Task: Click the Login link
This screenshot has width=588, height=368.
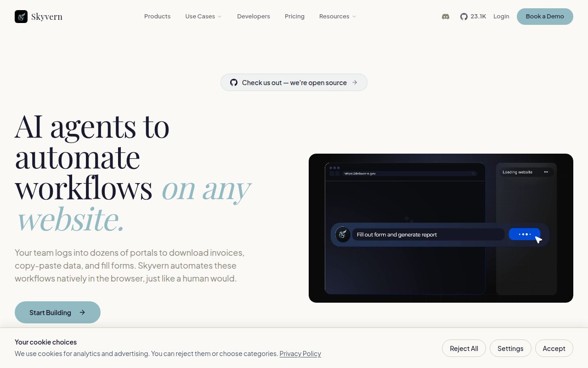Action: click(x=501, y=17)
